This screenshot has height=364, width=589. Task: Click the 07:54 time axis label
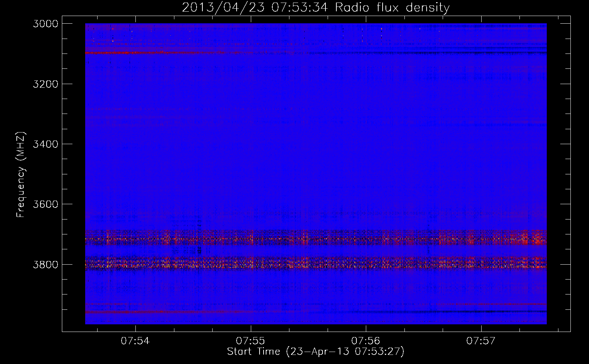(135, 341)
